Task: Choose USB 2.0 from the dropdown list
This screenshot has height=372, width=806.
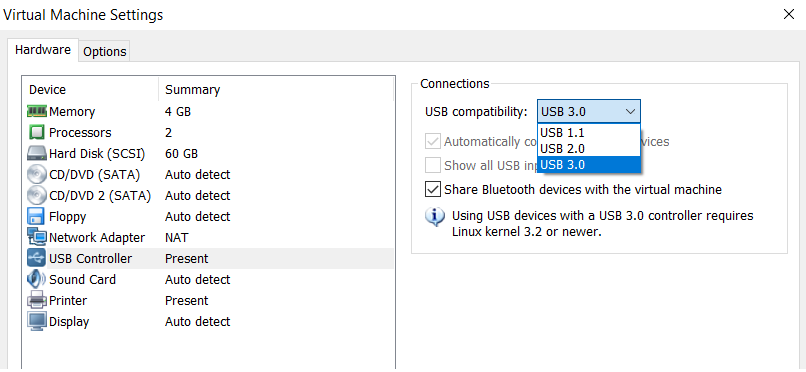Action: pyautogui.click(x=589, y=148)
